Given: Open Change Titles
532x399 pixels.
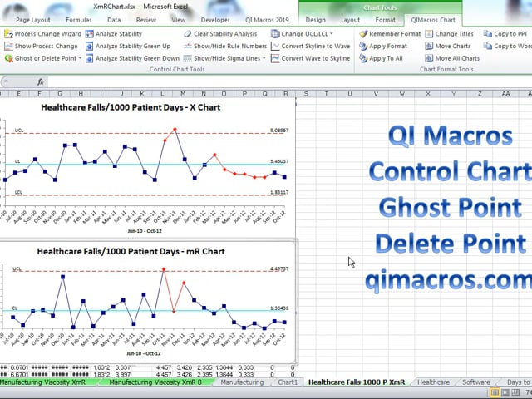Looking at the screenshot, I should pyautogui.click(x=449, y=34).
